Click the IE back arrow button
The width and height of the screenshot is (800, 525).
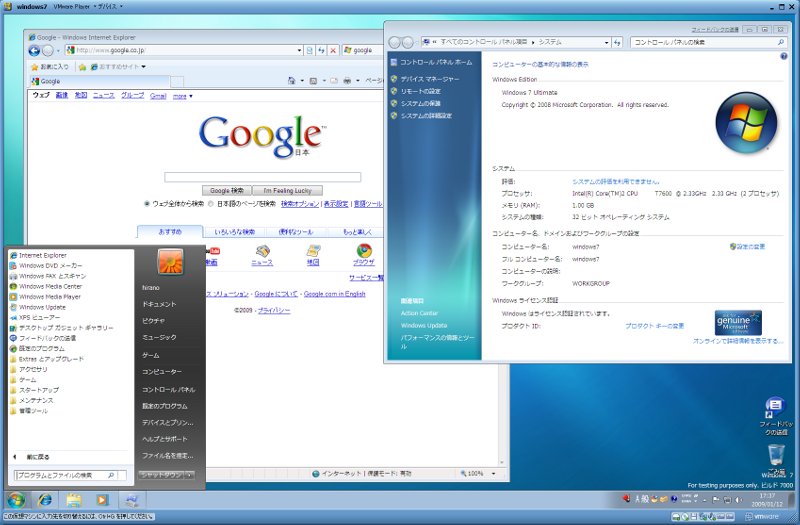(x=34, y=51)
